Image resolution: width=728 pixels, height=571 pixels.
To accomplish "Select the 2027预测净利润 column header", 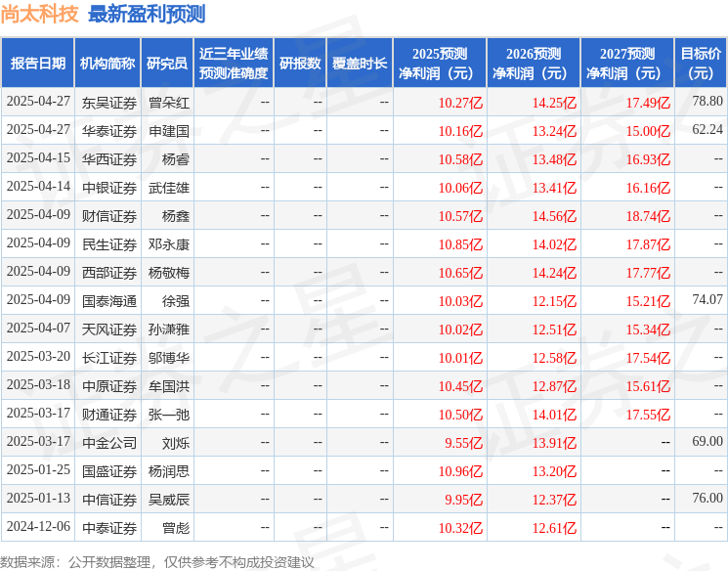I will coord(627,64).
